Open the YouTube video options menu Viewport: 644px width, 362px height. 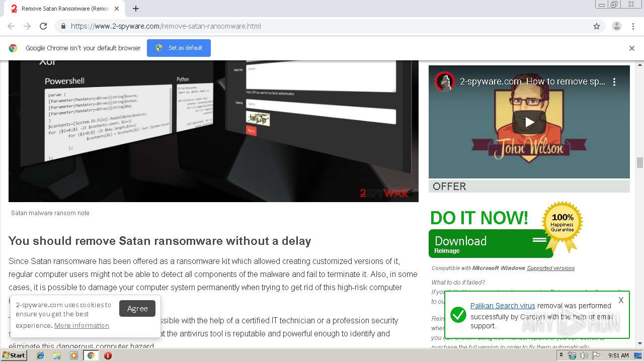click(614, 81)
